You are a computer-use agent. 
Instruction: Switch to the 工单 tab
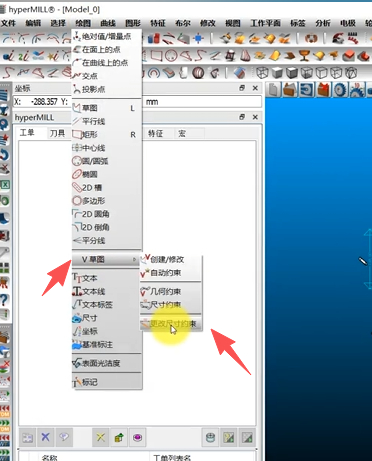coord(27,133)
